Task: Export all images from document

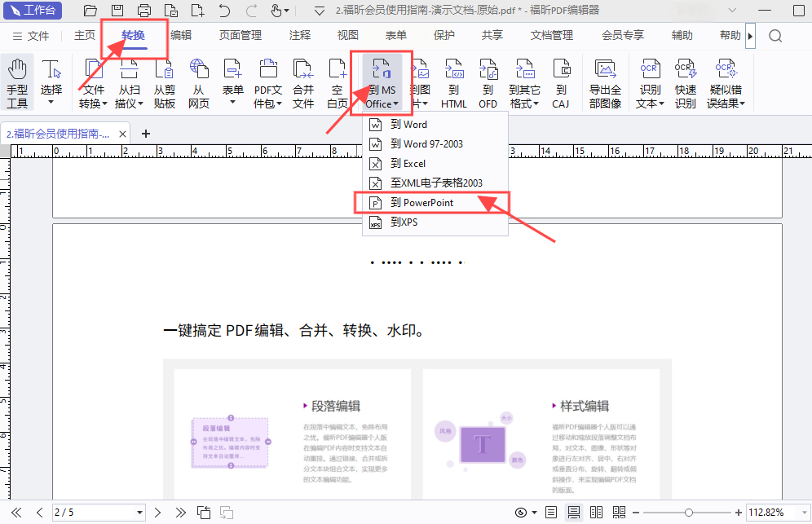Action: 605,83
